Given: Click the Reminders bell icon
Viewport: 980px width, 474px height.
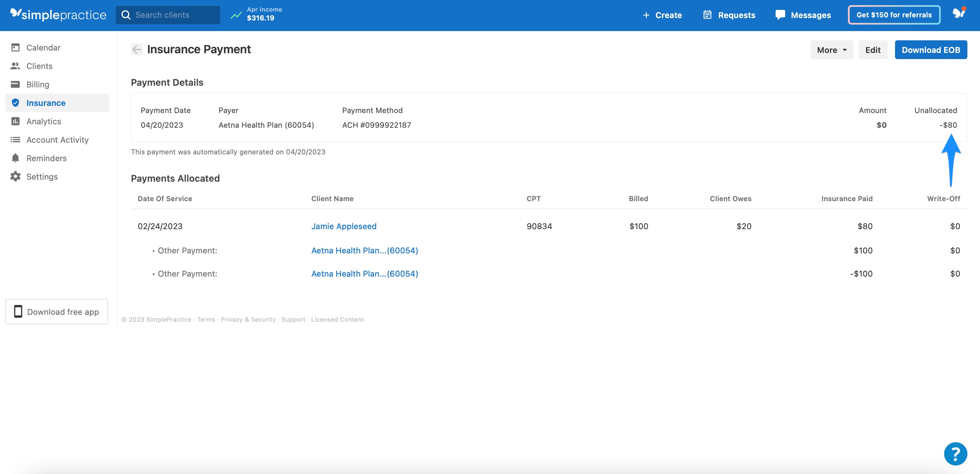Looking at the screenshot, I should coord(15,158).
